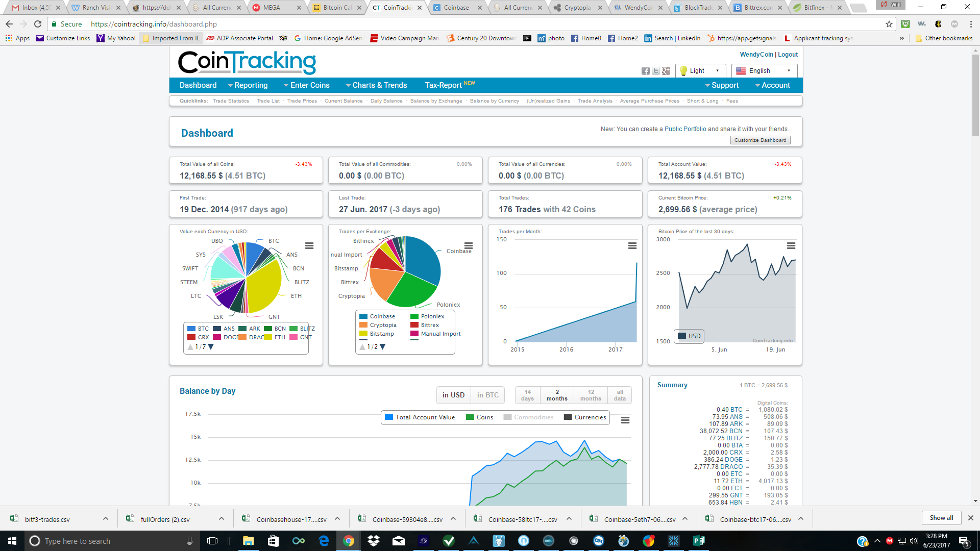This screenshot has height=551, width=980.
Task: Open the Light theme dropdown
Action: pyautogui.click(x=700, y=71)
